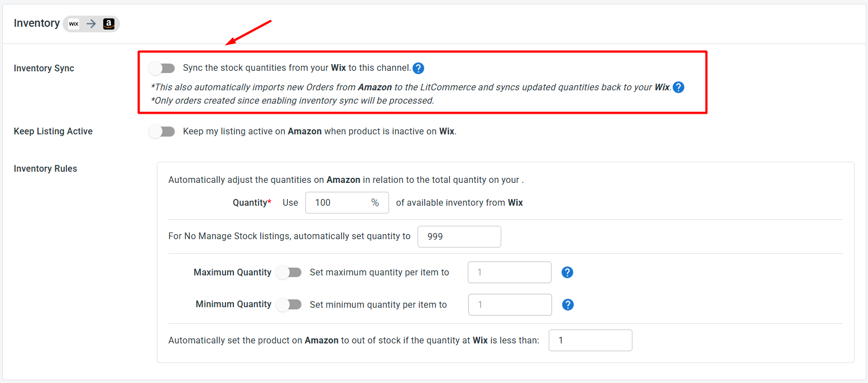Enable the Maximum Quantity toggle

(x=289, y=273)
